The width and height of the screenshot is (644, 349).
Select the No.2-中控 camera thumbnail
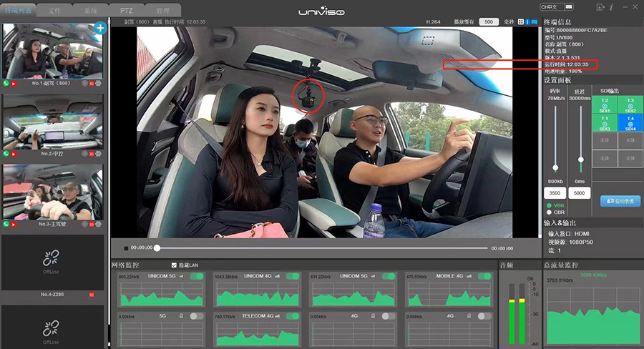pos(52,122)
